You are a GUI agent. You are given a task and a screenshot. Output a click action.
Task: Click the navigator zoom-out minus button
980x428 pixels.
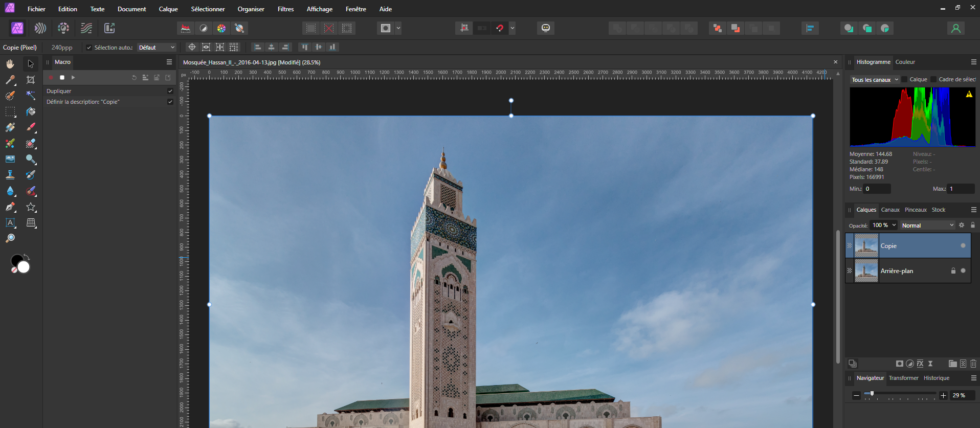(856, 395)
